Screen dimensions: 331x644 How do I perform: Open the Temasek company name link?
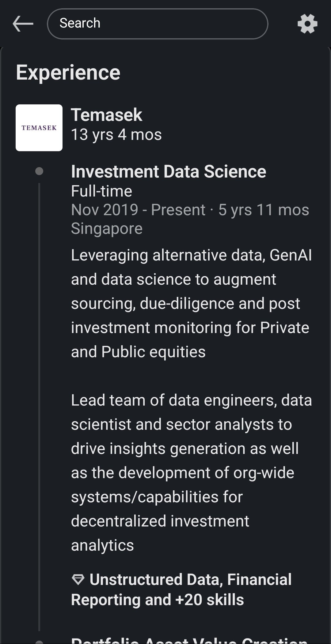107,115
